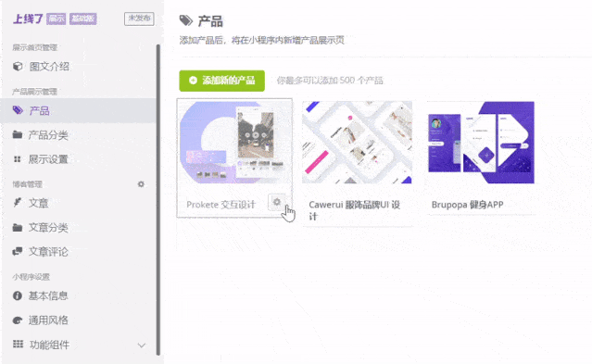This screenshot has width=592, height=364.
Task: Click the 上线了 logo
Action: 28,19
